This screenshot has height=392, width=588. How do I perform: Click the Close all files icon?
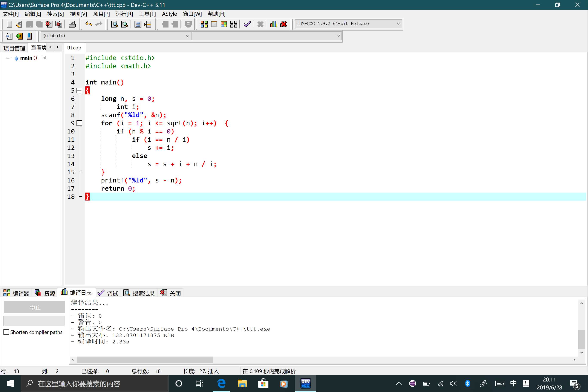pos(59,24)
